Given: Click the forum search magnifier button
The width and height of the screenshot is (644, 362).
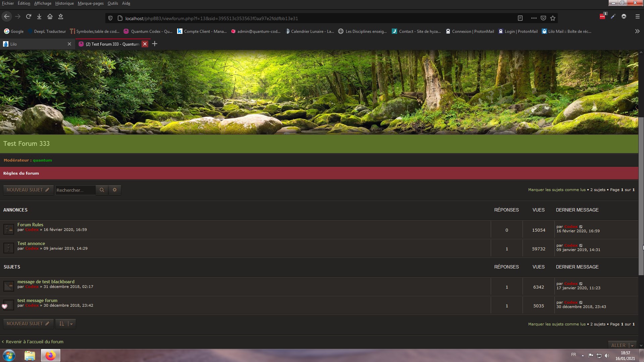Looking at the screenshot, I should pyautogui.click(x=102, y=190).
